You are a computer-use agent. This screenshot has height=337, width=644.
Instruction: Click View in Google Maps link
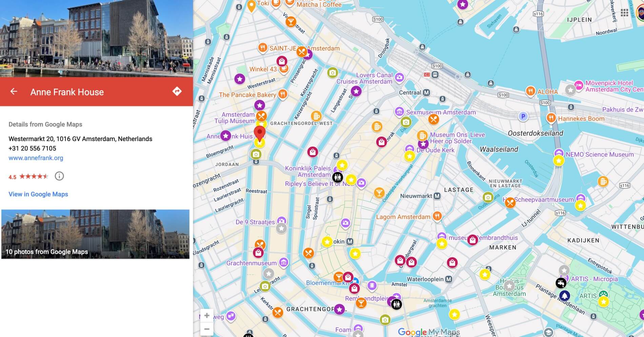coord(38,194)
